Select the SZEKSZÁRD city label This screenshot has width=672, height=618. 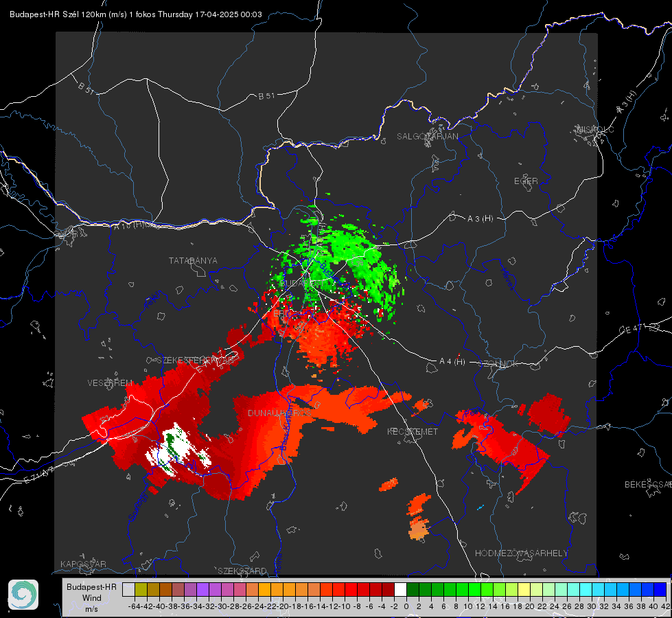point(242,571)
